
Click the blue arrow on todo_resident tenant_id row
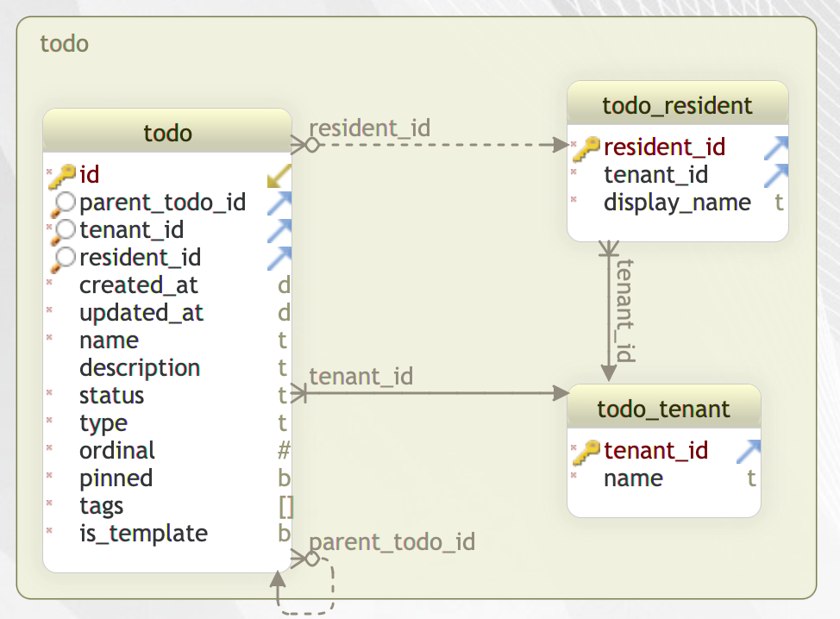pos(775,176)
